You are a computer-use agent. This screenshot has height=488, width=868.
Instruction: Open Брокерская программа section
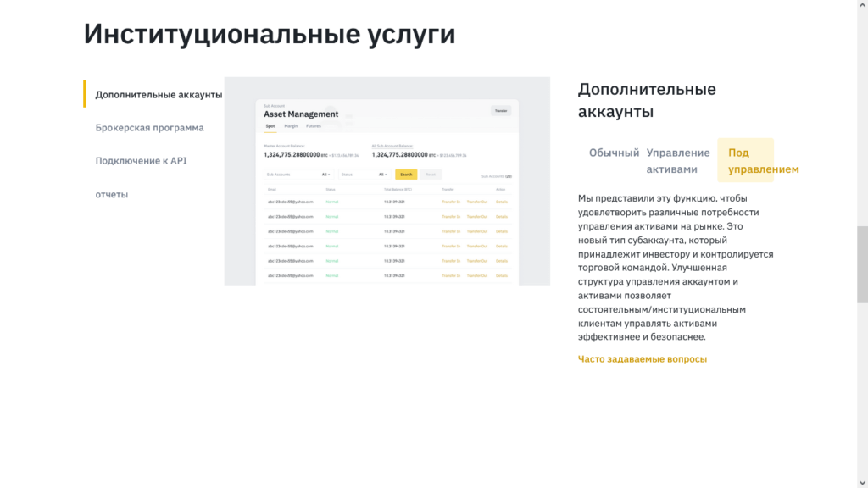[149, 128]
